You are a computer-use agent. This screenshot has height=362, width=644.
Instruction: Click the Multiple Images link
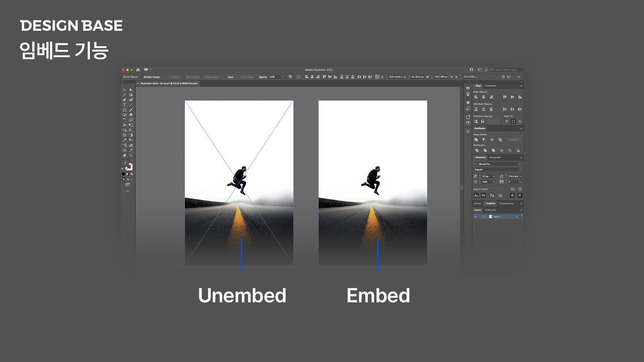[x=152, y=77]
